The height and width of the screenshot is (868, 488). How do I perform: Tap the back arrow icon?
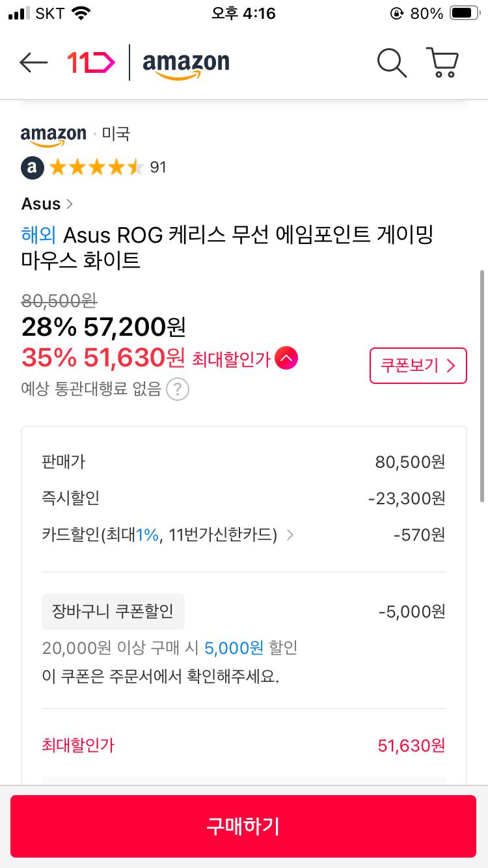click(x=34, y=62)
